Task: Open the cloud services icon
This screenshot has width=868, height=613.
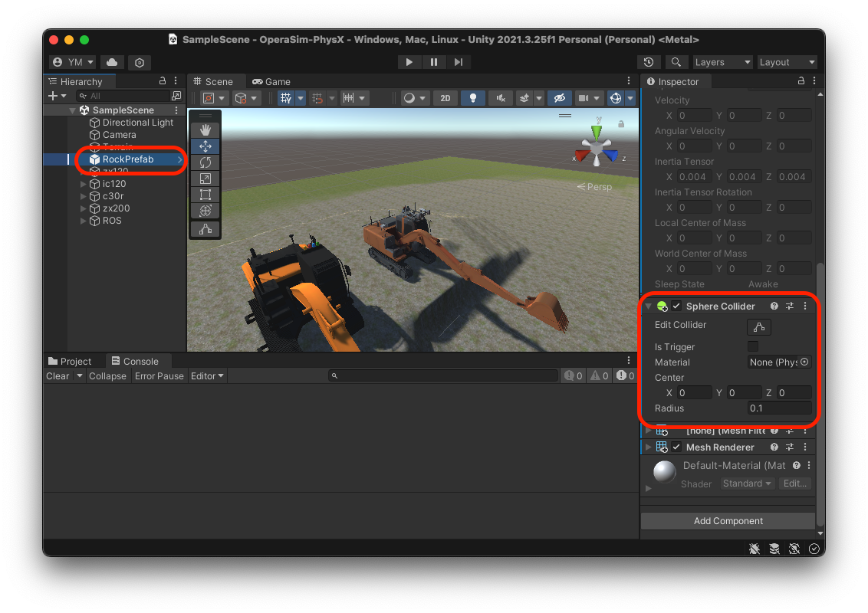Action: point(112,63)
